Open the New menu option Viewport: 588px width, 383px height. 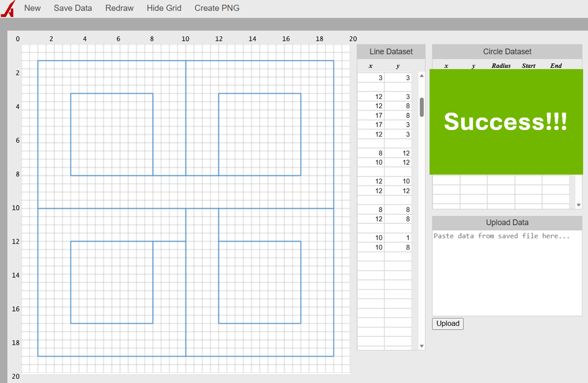coord(32,8)
